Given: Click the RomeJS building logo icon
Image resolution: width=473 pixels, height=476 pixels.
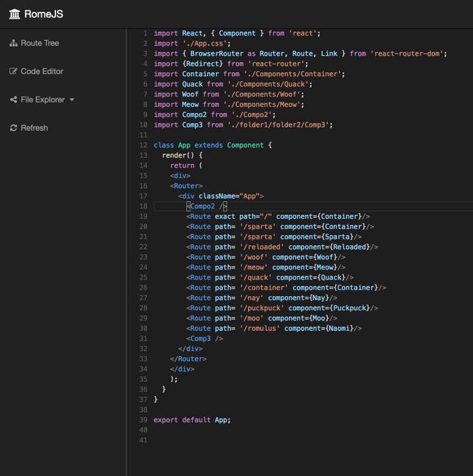Looking at the screenshot, I should tap(15, 14).
